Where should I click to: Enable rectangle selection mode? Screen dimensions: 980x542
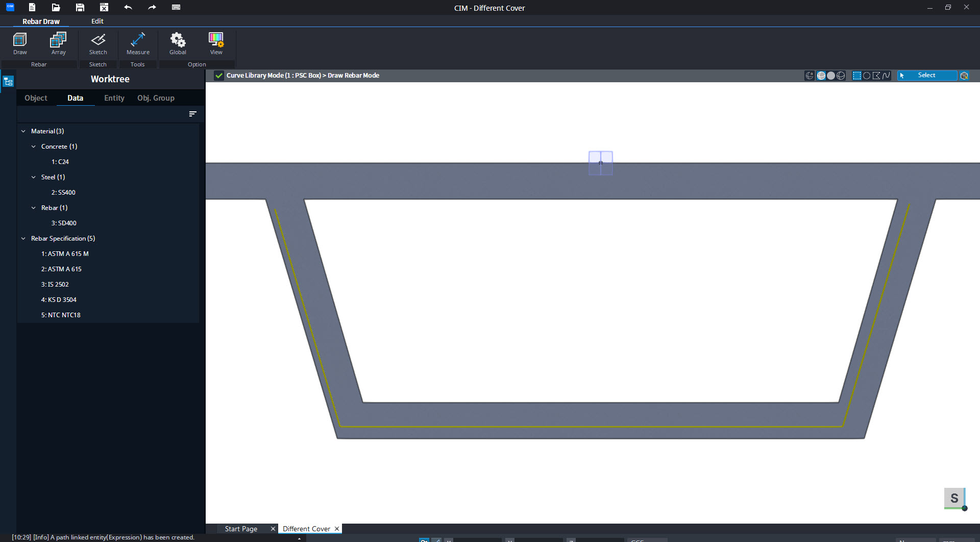click(857, 76)
